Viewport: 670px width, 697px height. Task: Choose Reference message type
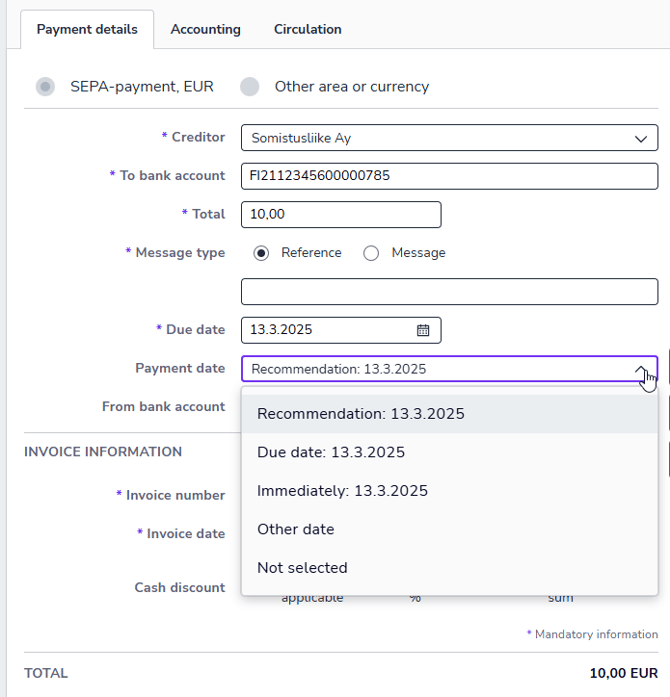coord(261,253)
